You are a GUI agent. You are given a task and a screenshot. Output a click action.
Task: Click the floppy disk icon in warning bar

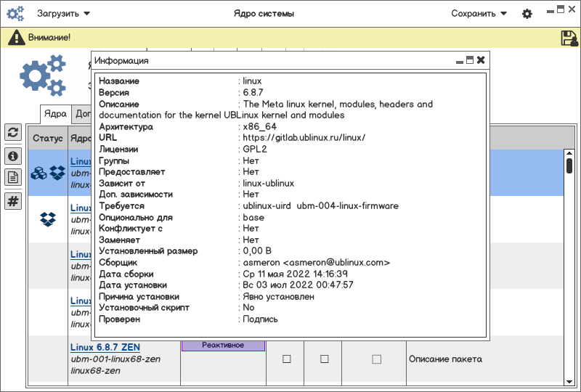[x=569, y=38]
